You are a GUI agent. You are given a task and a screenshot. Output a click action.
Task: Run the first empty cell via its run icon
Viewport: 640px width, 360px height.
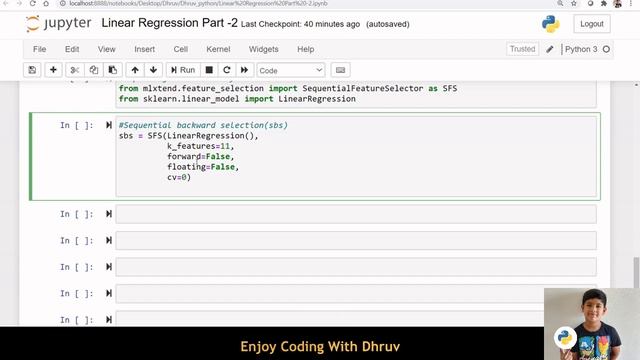pyautogui.click(x=109, y=213)
